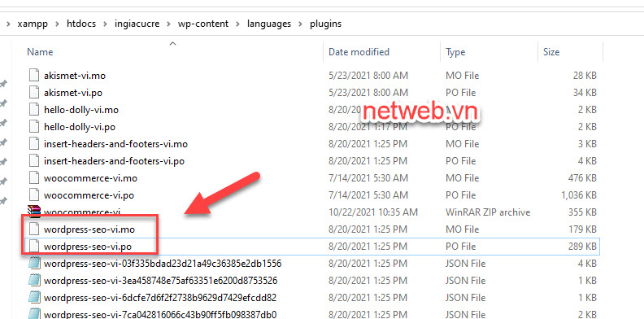Click the wordpress-seo-vi.mo file icon
The image size is (644, 319).
click(x=34, y=229)
